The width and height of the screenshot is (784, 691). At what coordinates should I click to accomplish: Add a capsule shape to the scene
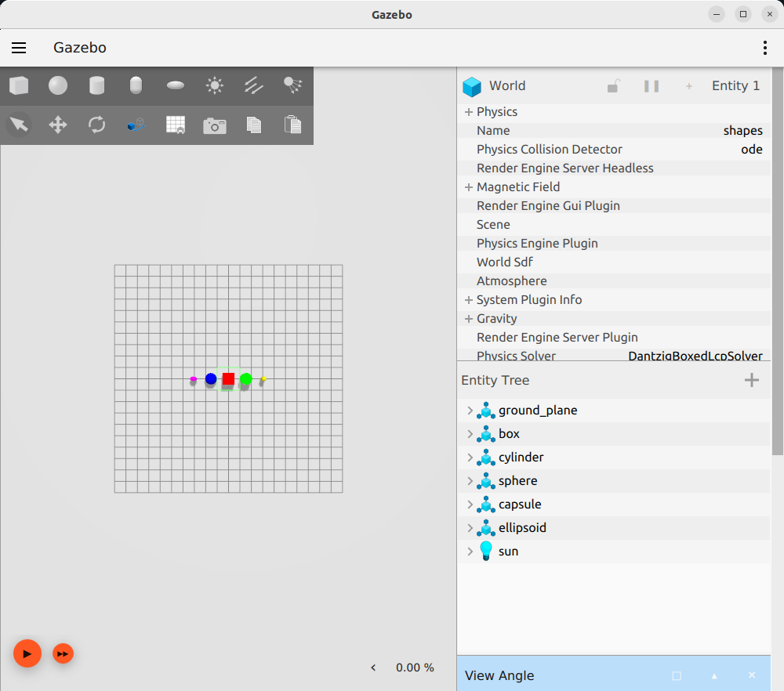[x=136, y=85]
